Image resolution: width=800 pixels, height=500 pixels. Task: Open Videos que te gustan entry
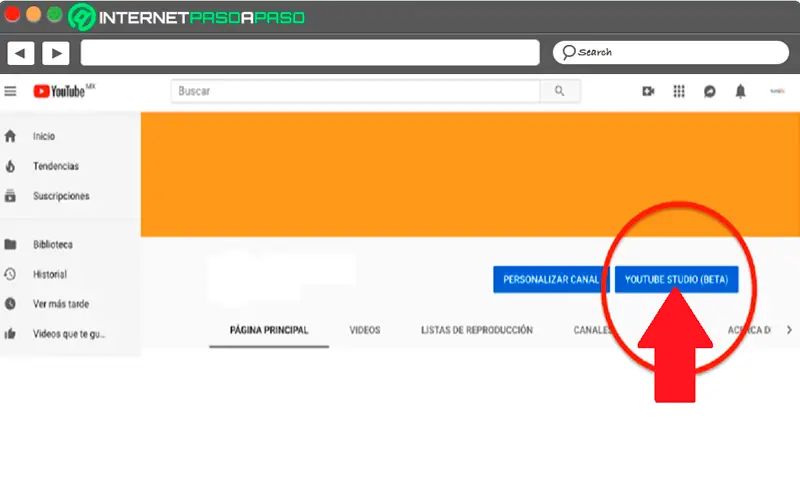tap(70, 334)
